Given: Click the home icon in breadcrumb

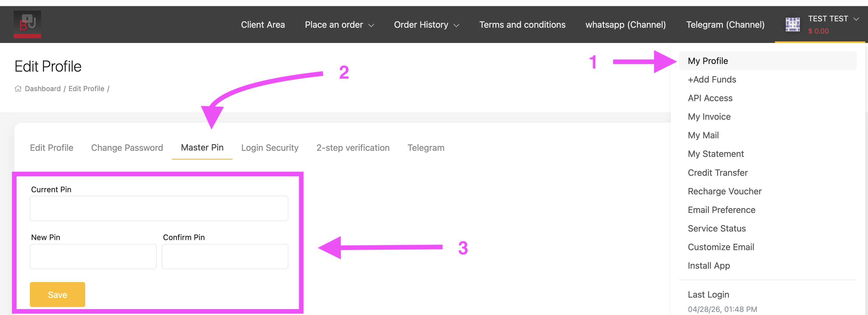Looking at the screenshot, I should coord(18,88).
